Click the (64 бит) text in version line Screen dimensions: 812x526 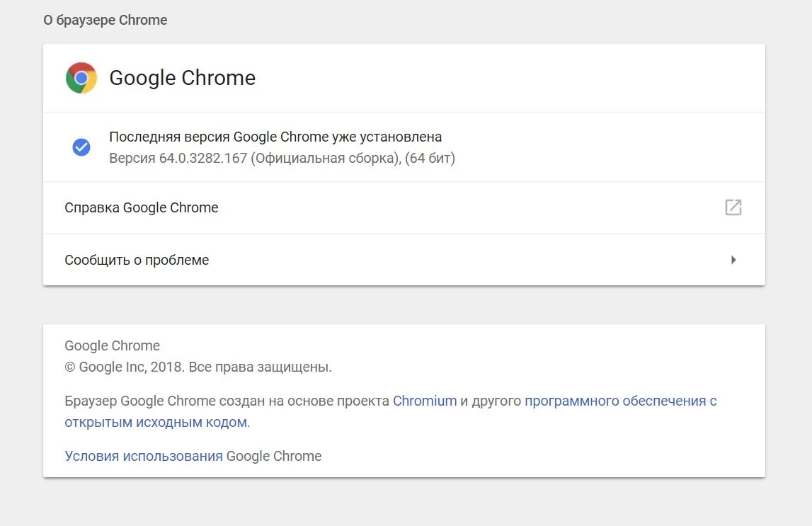tap(431, 158)
